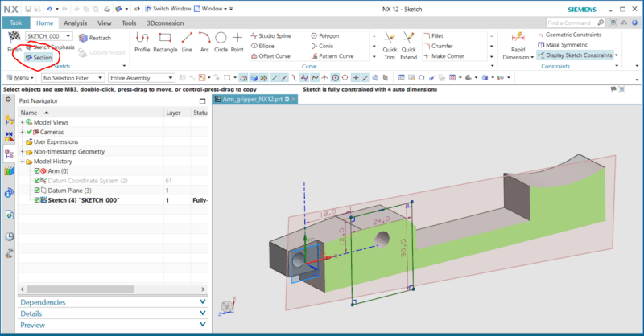Select the Rectangle sketch tool
Image resolution: width=644 pixels, height=336 pixels.
click(165, 43)
